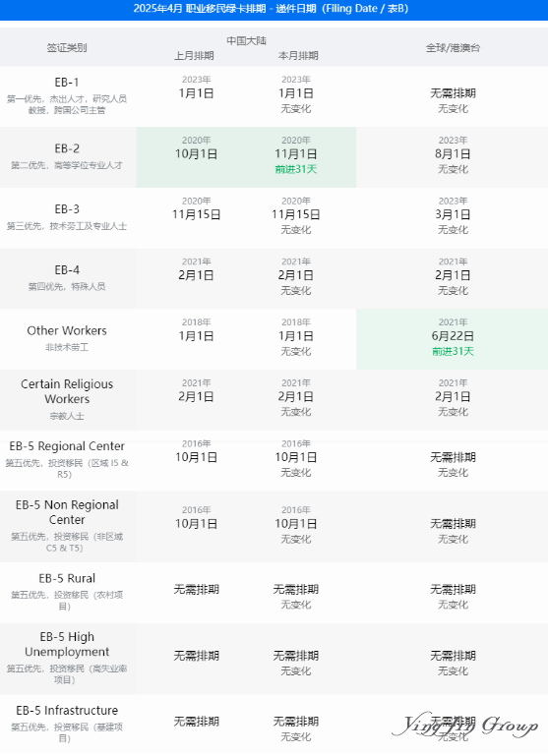Screen dimensions: 548x756
Task: Click the blue Filing Date title banner
Action: 274,9
